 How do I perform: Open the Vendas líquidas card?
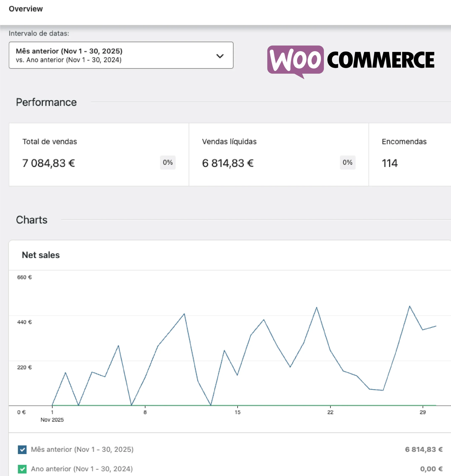coord(278,155)
